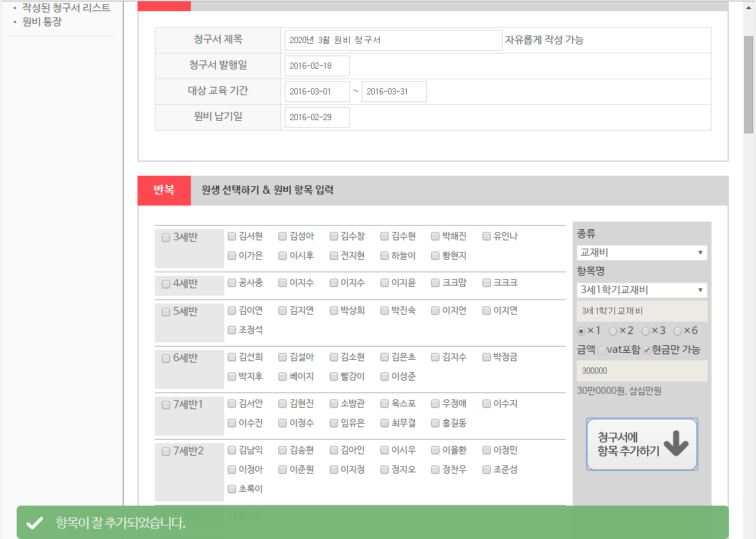Image resolution: width=756 pixels, height=539 pixels.
Task: Click the 청구서 발행일 date field
Action: tap(317, 66)
